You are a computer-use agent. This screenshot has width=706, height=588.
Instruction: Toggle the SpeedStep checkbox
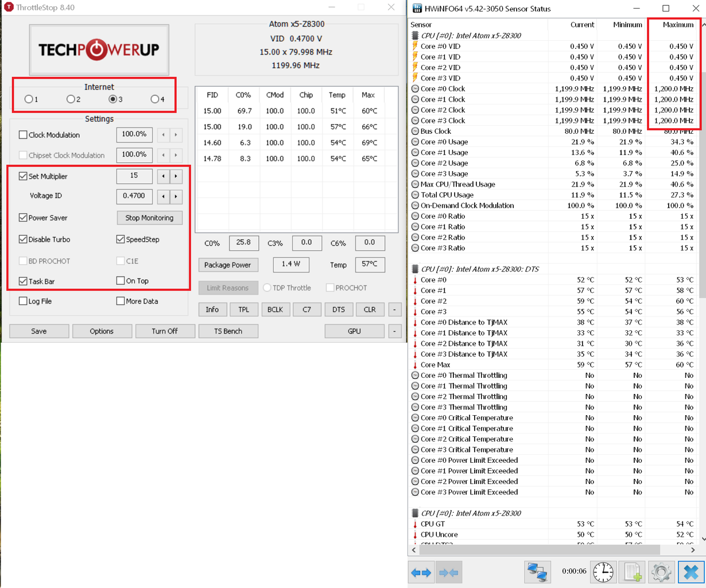click(x=121, y=239)
